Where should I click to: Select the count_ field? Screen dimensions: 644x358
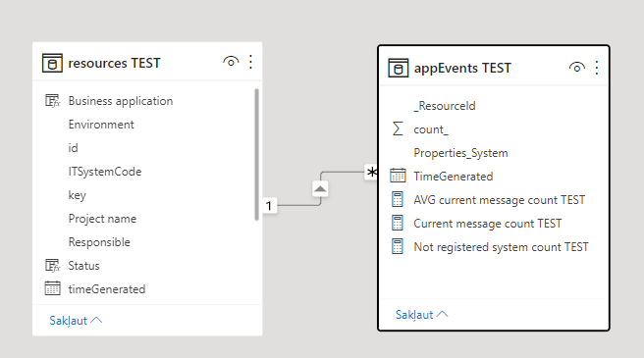431,129
